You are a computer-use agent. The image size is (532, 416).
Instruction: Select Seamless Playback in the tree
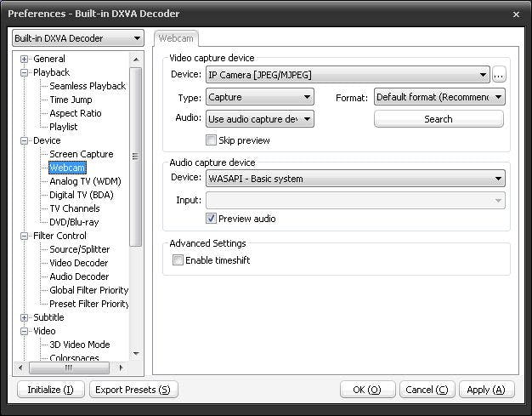click(88, 86)
